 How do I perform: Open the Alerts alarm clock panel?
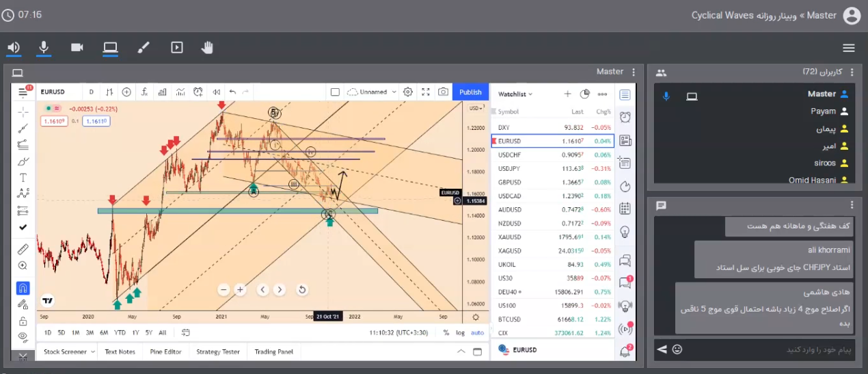point(625,117)
